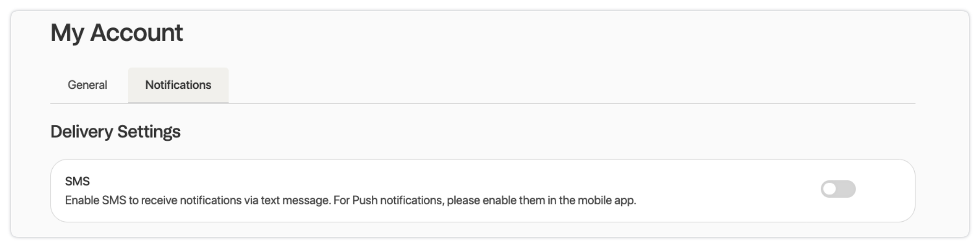The height and width of the screenshot is (248, 980).
Task: Click "Settings" in the Delivery Settings heading
Action: tap(149, 132)
